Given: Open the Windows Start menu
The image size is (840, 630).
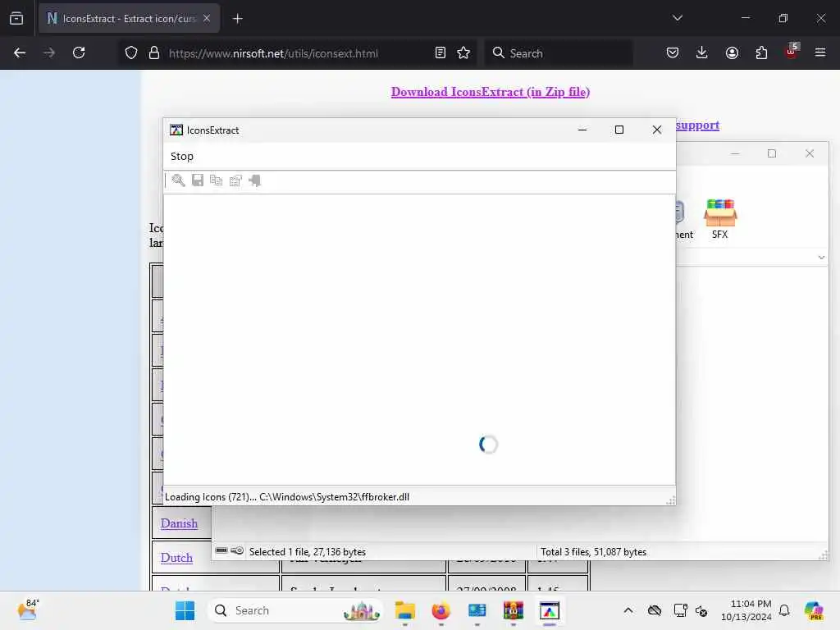Looking at the screenshot, I should [x=185, y=610].
